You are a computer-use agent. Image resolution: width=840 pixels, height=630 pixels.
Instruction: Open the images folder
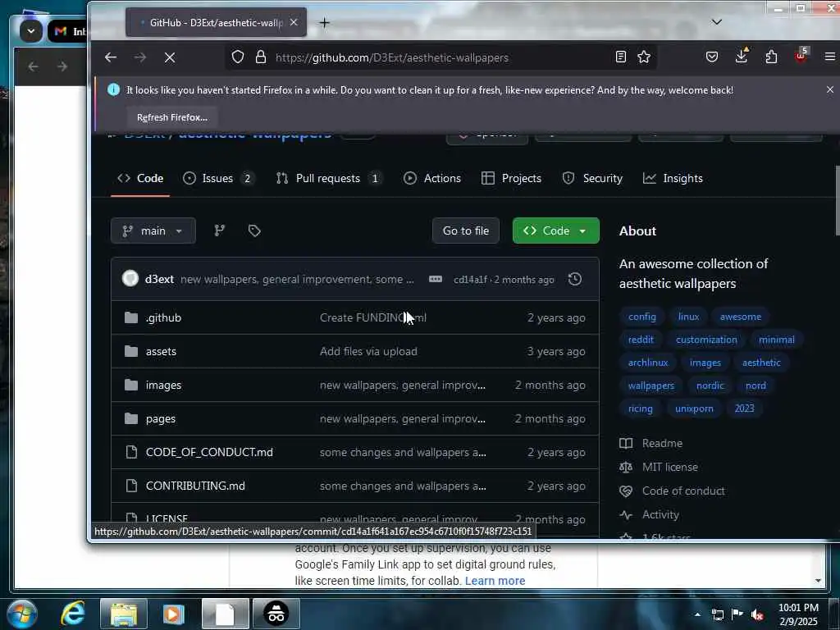(163, 386)
